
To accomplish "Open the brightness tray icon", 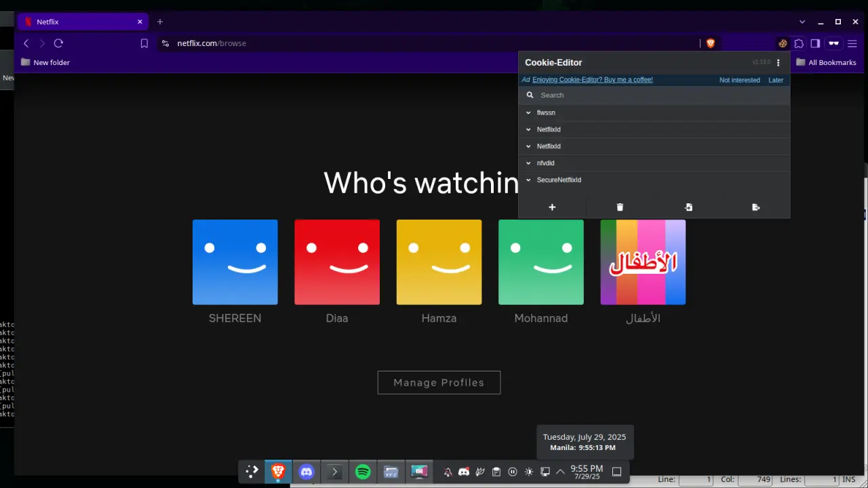I will click(x=529, y=472).
